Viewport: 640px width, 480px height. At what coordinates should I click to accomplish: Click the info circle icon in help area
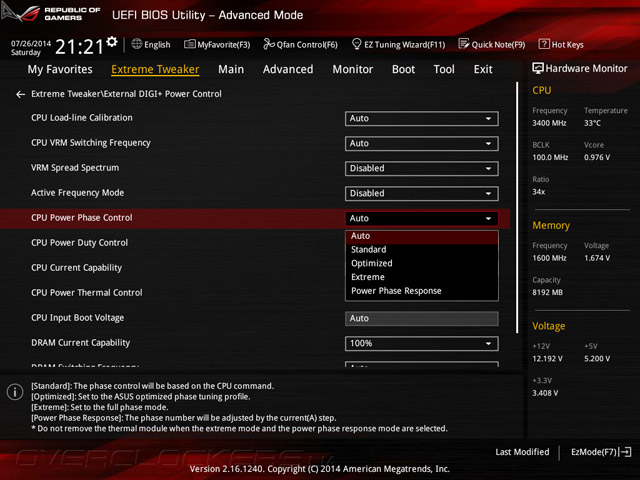click(15, 392)
